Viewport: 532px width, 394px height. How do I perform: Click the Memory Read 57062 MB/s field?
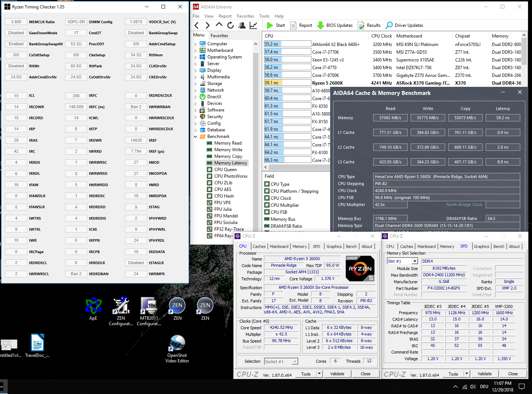pyautogui.click(x=390, y=118)
